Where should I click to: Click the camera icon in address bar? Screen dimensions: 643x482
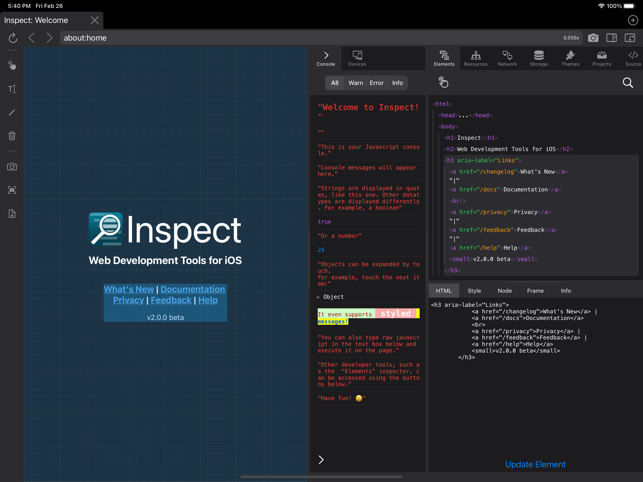593,38
